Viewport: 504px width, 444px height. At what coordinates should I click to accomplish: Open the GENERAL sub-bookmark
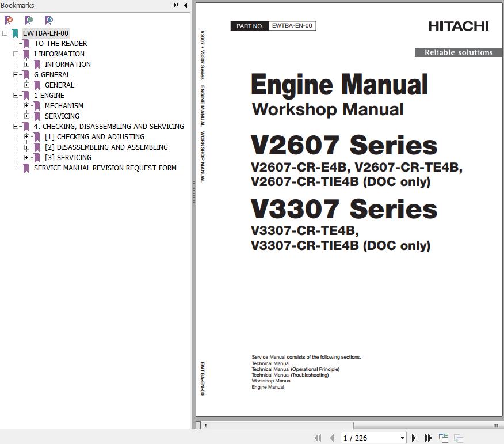(59, 85)
